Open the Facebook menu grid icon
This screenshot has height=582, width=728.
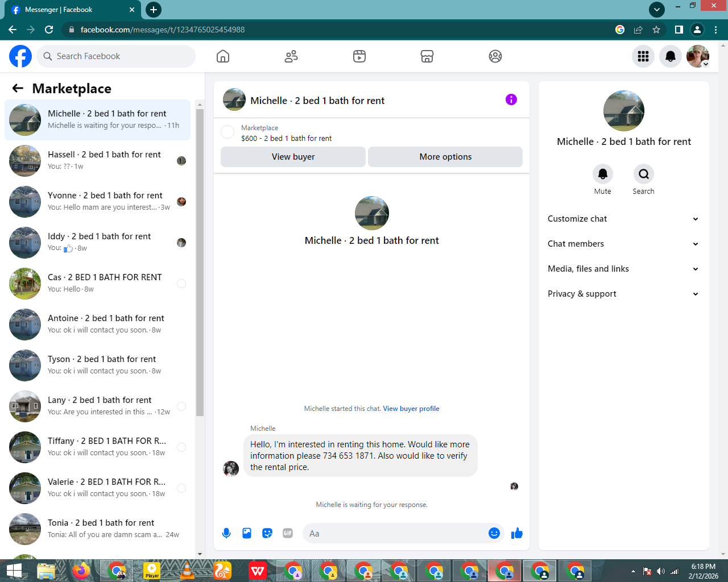click(643, 56)
